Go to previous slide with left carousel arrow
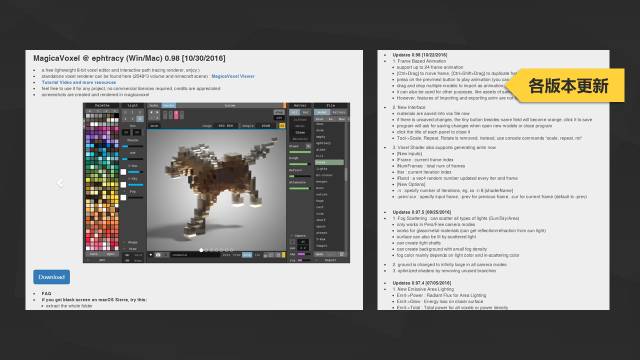The height and width of the screenshot is (360, 640). click(x=60, y=183)
